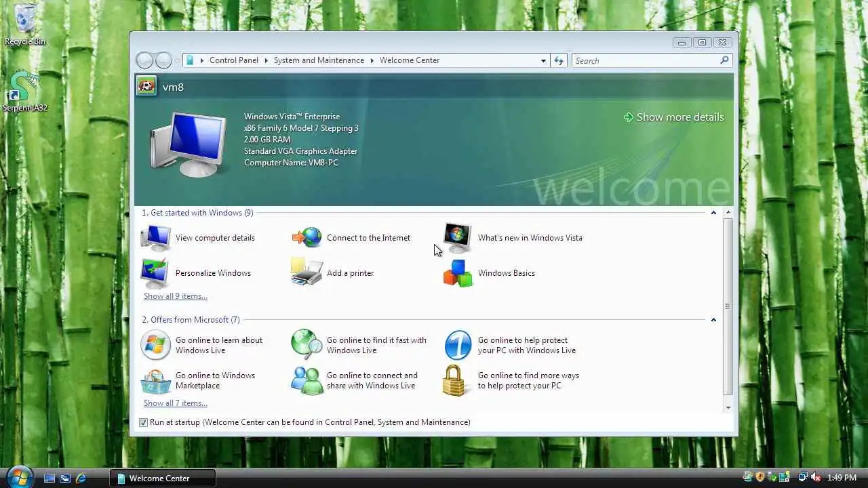Click the 'Windows Vista Enterprise' text
This screenshot has width=868, height=488.
coord(292,117)
